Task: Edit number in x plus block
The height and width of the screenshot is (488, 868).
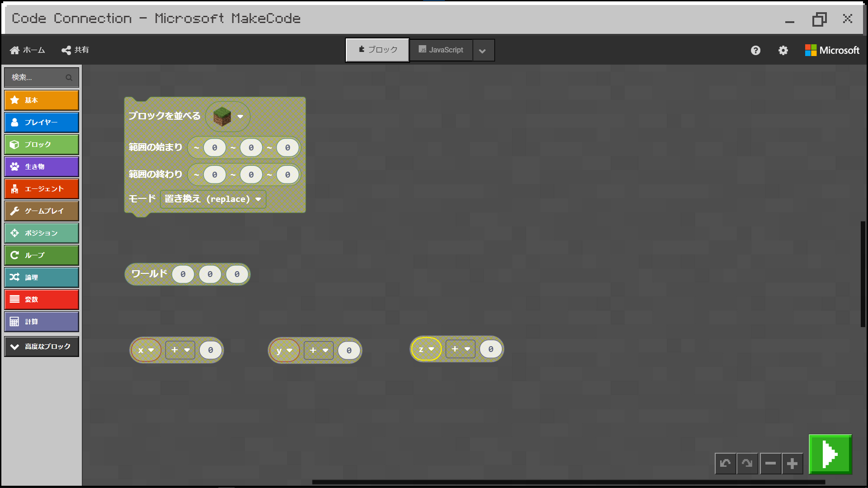Action: [x=211, y=350]
